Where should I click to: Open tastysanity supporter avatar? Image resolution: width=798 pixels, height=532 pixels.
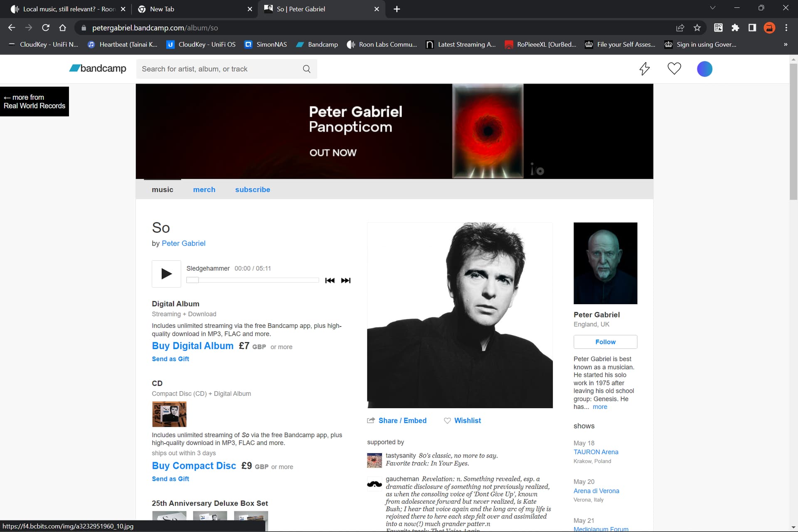click(x=374, y=460)
